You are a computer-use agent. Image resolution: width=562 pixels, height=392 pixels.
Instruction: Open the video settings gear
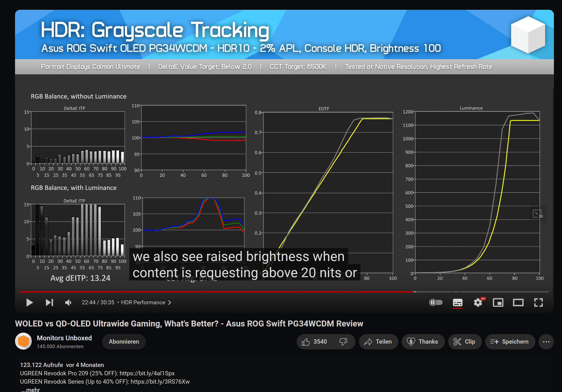[478, 302]
